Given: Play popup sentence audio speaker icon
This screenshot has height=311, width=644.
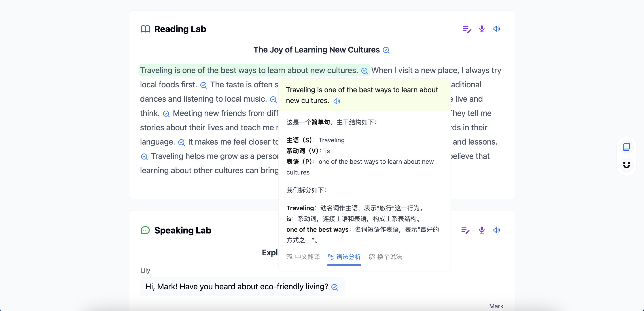Looking at the screenshot, I should coord(337,101).
